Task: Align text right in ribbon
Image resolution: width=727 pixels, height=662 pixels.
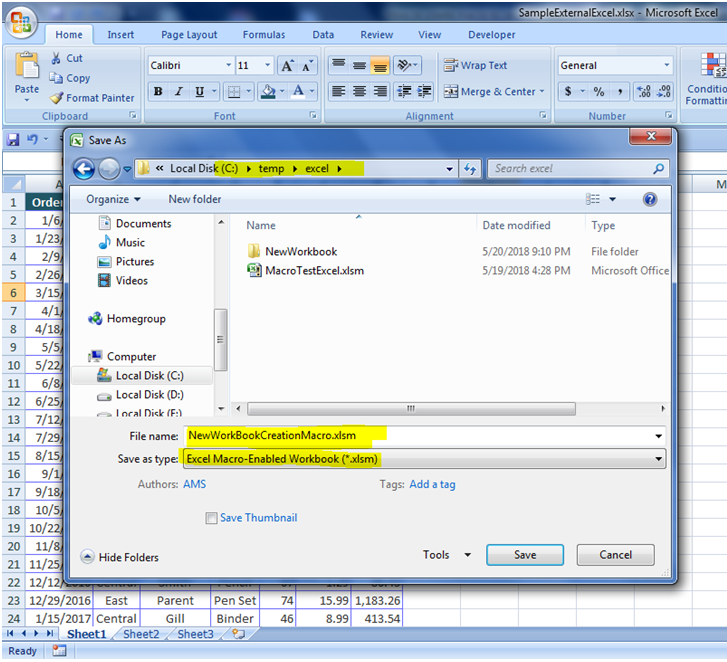Action: (380, 91)
